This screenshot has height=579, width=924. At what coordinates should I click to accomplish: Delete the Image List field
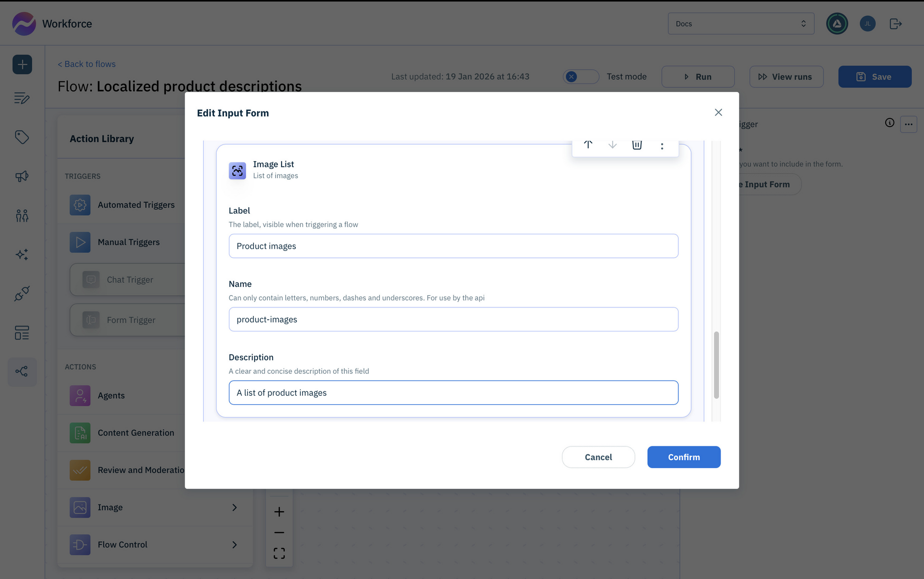tap(637, 144)
